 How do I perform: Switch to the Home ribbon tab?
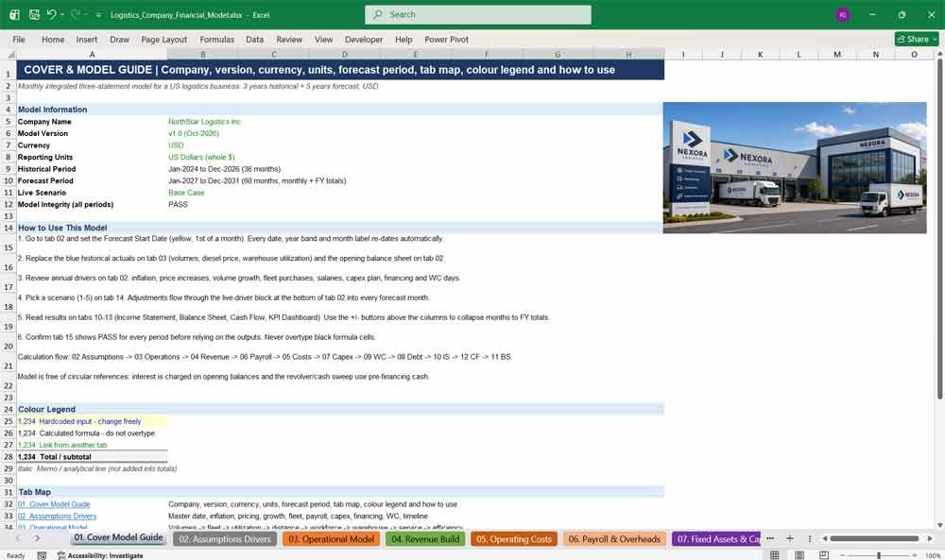(53, 39)
